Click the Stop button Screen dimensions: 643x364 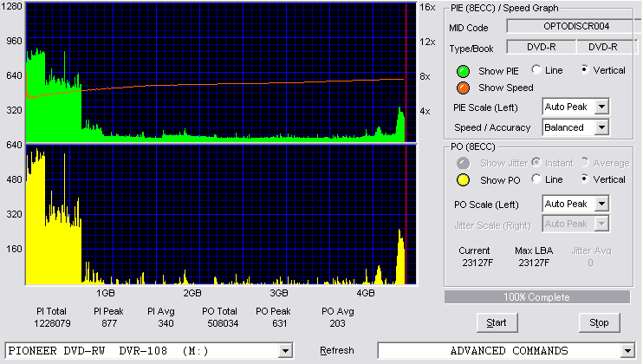click(599, 322)
